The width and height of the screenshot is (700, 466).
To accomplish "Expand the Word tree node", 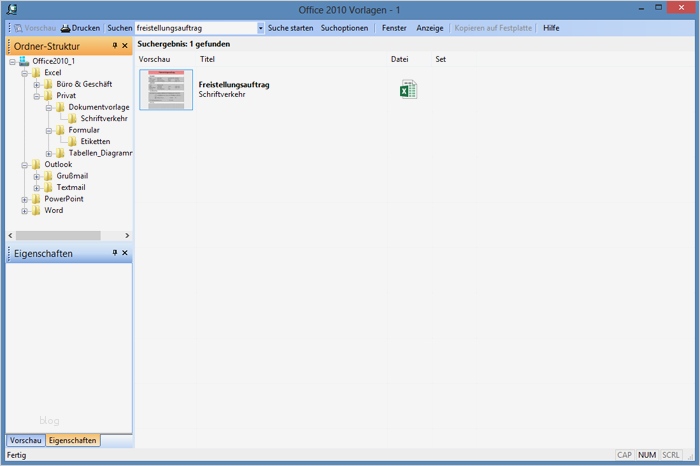I will pyautogui.click(x=25, y=211).
